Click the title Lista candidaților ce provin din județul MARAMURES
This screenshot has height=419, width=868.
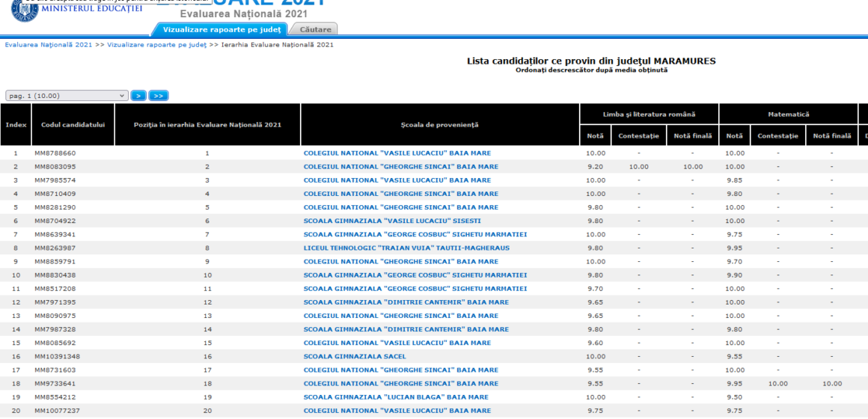coord(591,61)
